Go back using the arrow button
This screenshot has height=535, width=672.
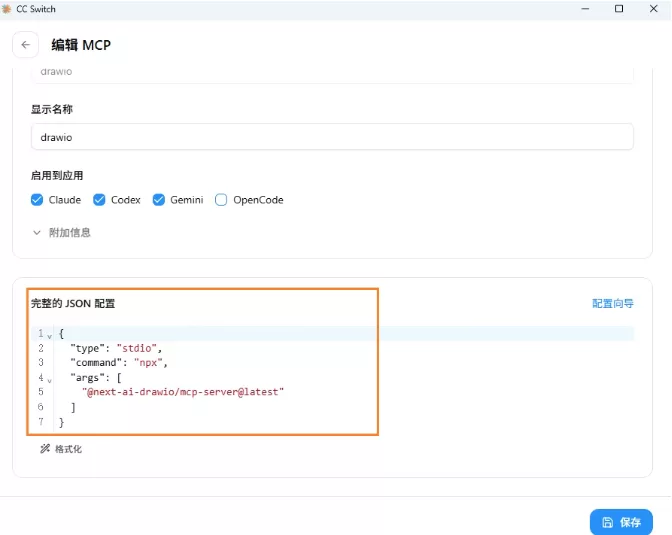pos(25,45)
